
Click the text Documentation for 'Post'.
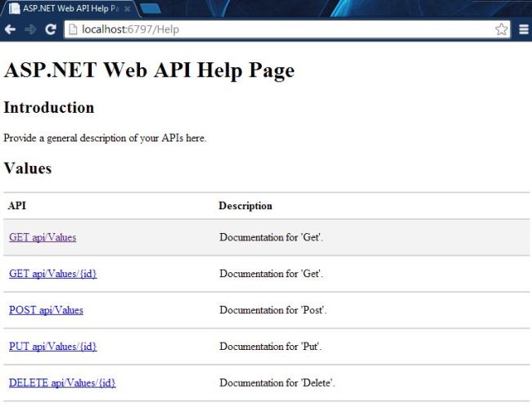pyautogui.click(x=273, y=310)
